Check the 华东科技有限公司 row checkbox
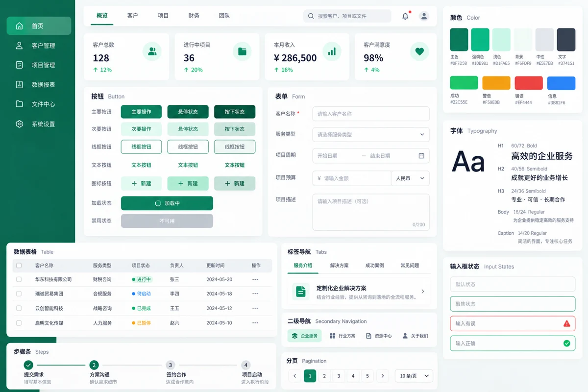 19,279
